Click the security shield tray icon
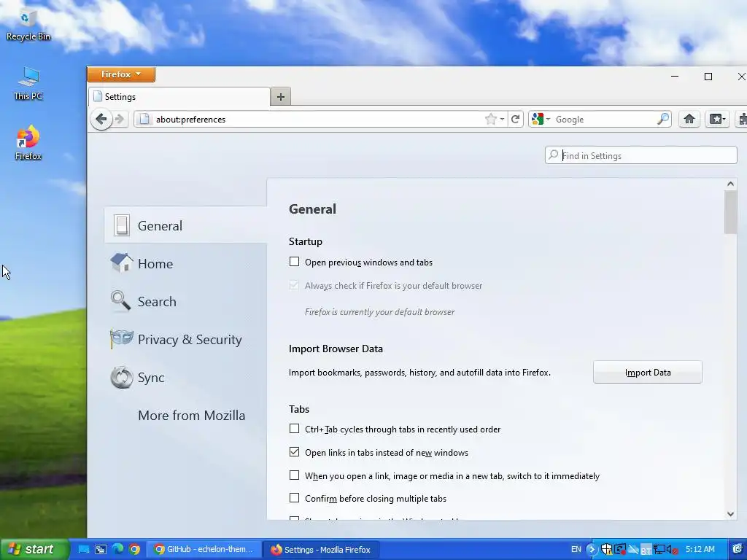 coord(606,550)
